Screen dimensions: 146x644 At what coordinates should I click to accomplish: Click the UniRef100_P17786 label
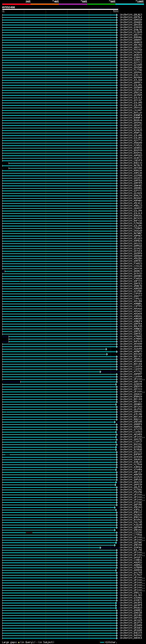point(131,70)
